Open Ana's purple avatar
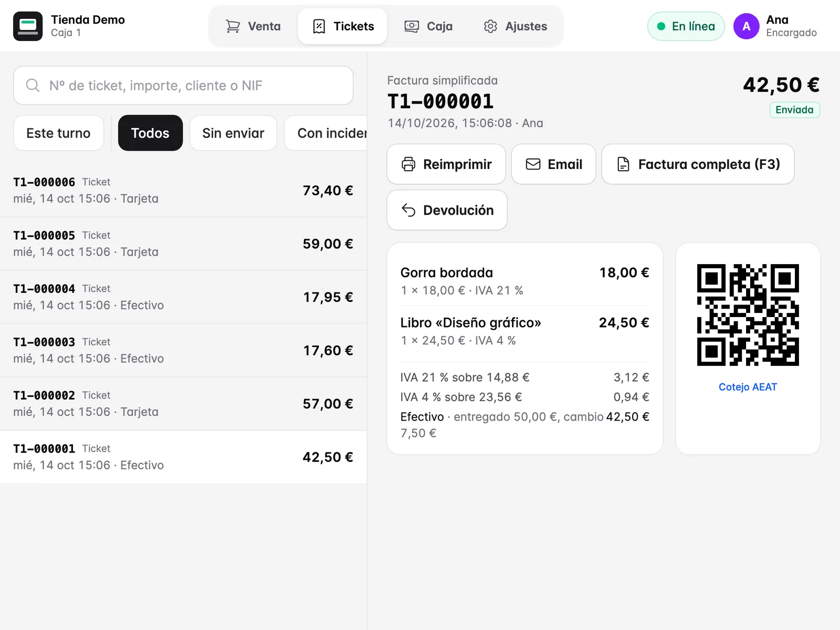The height and width of the screenshot is (630, 840). [746, 26]
